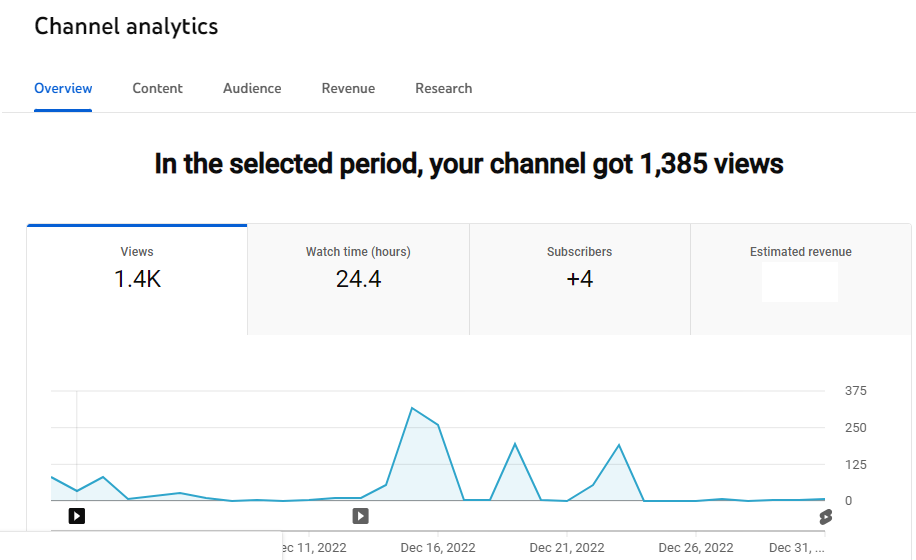The width and height of the screenshot is (916, 560).
Task: Select the Views metric card
Action: [137, 268]
